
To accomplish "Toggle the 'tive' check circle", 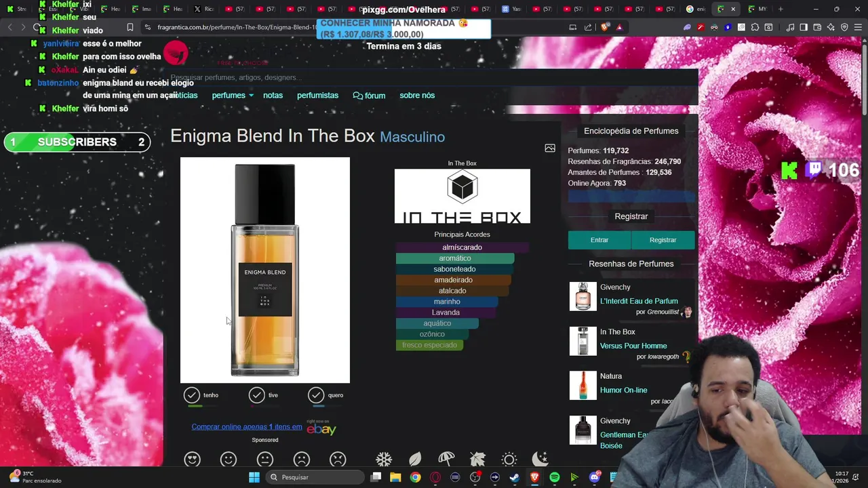I will click(256, 395).
